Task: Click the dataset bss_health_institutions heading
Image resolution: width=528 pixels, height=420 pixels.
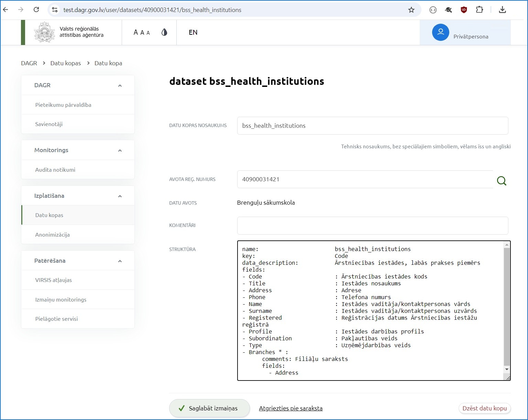Action: (246, 81)
